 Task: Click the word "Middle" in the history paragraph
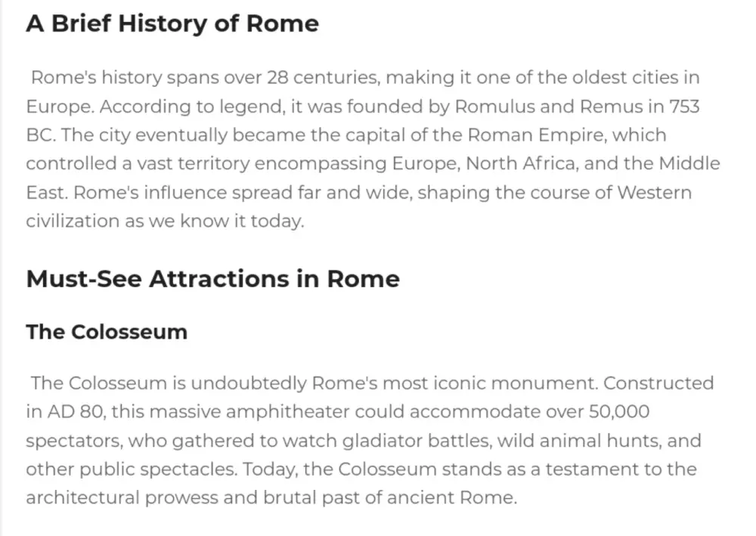click(689, 164)
